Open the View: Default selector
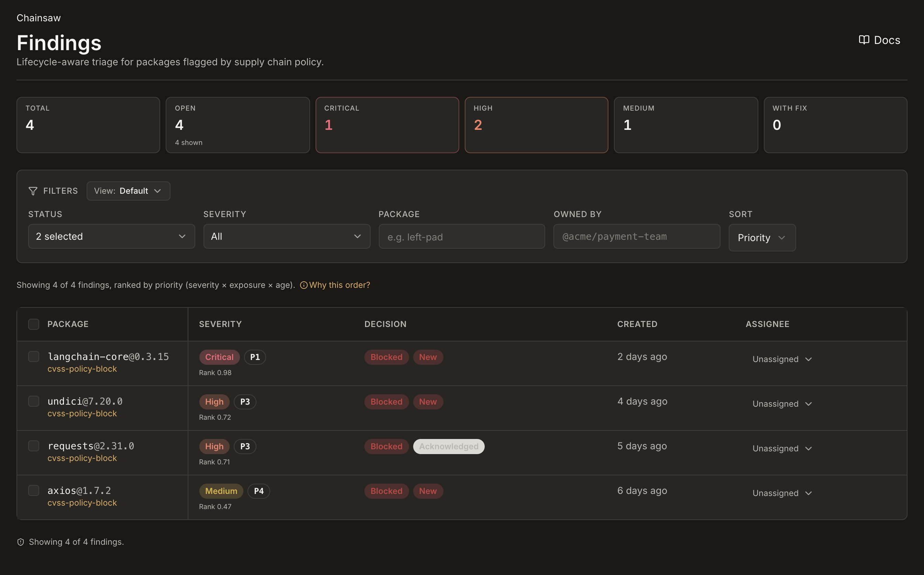 point(128,191)
